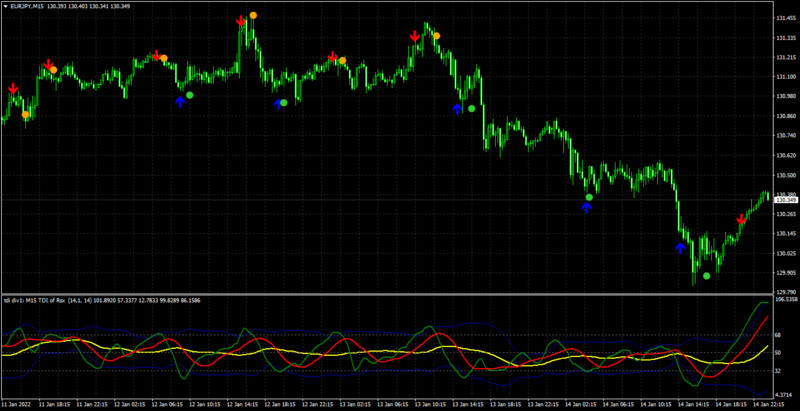Click the 130.860 price scale label
This screenshot has height=411, width=800.
click(786, 116)
